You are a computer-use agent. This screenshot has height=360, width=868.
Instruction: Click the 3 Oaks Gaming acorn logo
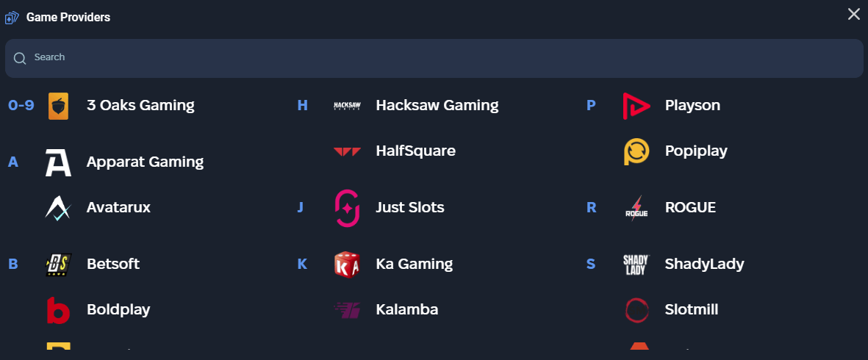tap(58, 106)
